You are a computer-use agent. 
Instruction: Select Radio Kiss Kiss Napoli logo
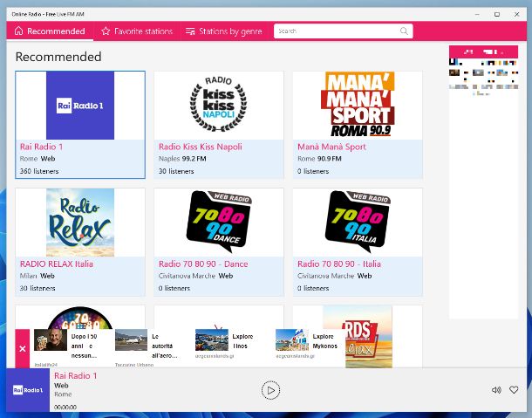(219, 106)
